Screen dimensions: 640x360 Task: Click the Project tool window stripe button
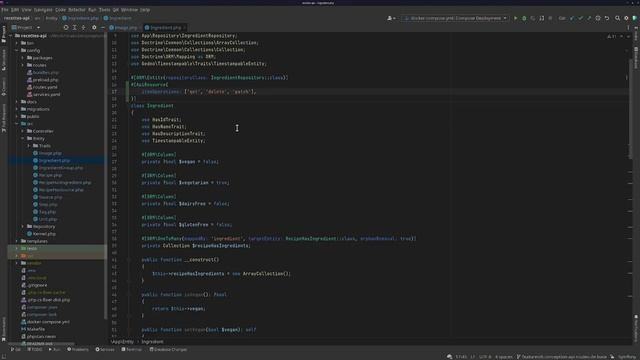point(4,34)
